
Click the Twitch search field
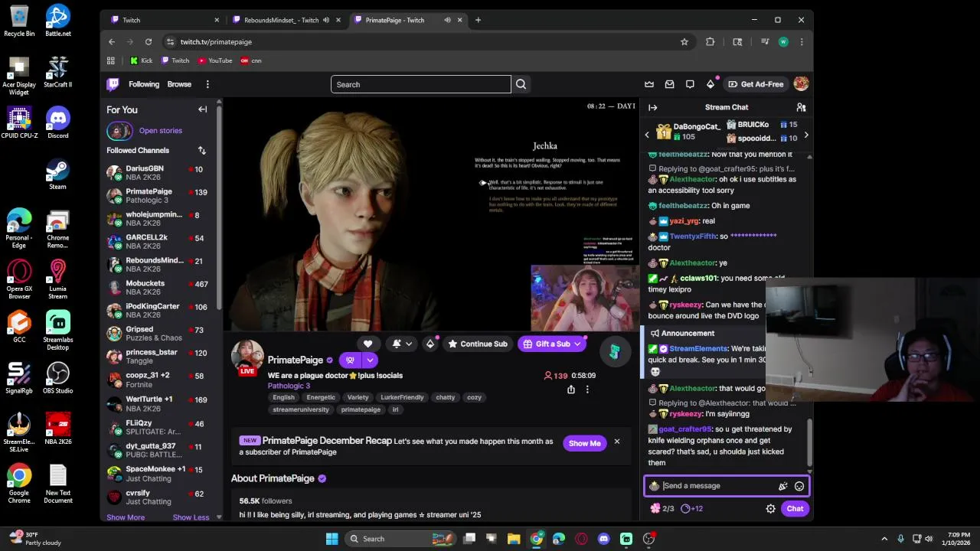coord(421,84)
